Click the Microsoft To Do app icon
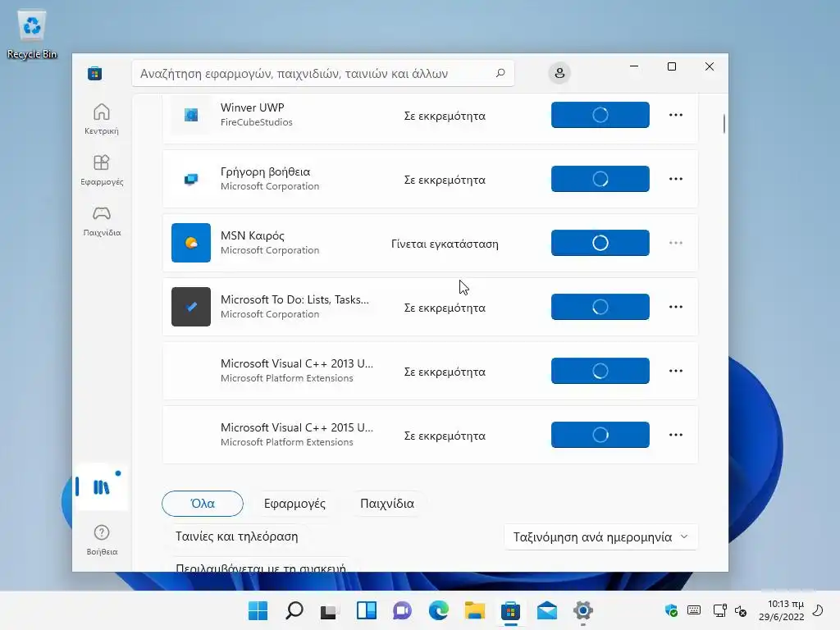Viewport: 840px width, 630px height. pyautogui.click(x=191, y=307)
